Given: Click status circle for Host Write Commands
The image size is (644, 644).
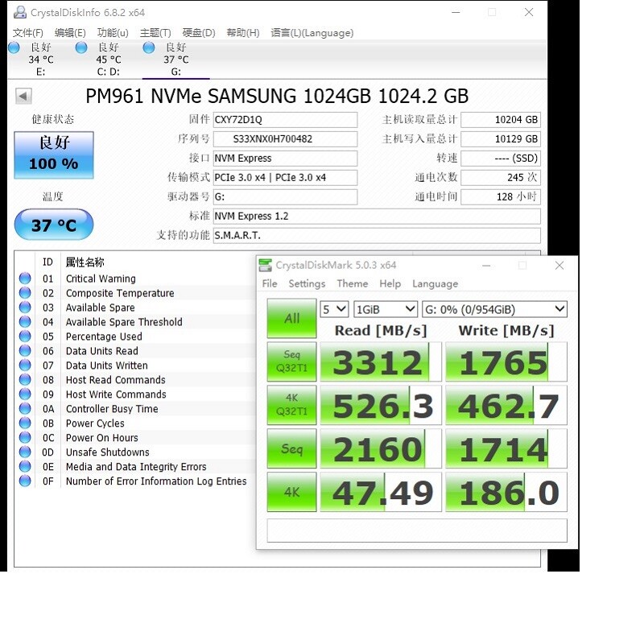Looking at the screenshot, I should [x=25, y=394].
